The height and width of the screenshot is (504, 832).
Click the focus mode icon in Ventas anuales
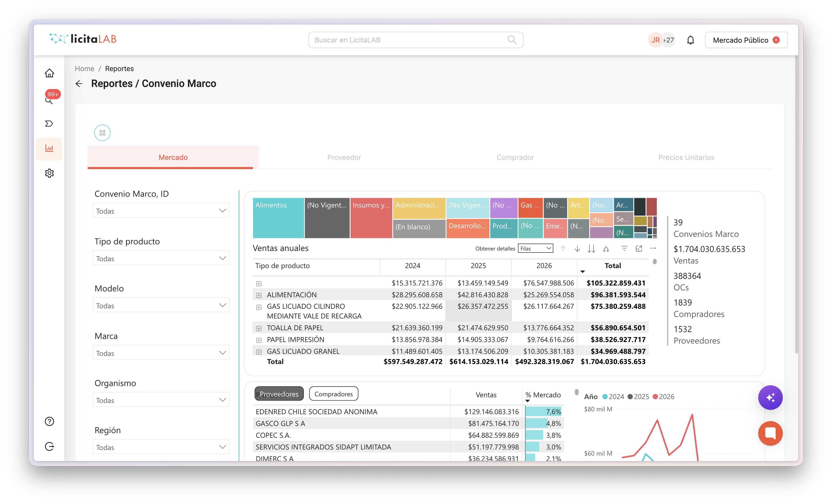[639, 249]
